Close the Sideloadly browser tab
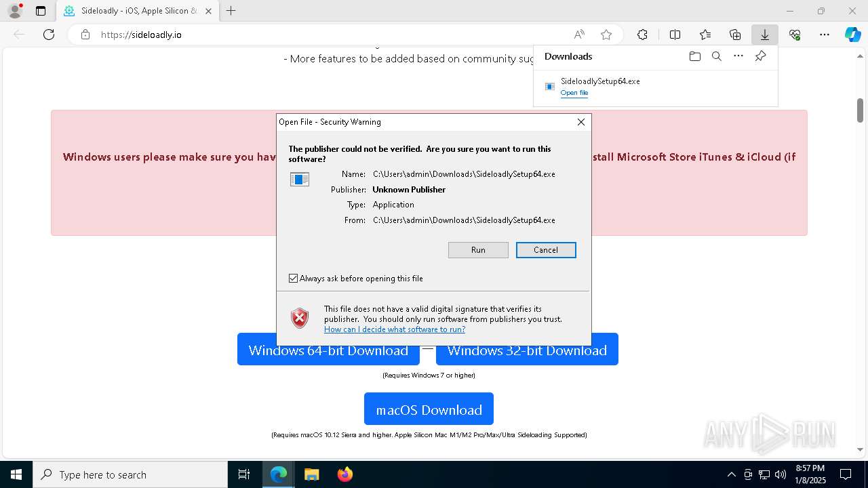868x488 pixels. [208, 11]
